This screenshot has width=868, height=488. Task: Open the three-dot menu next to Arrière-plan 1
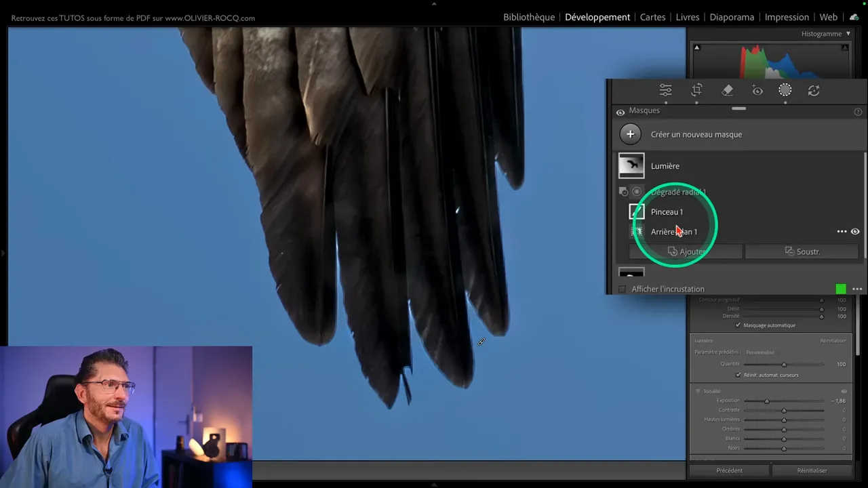[842, 231]
